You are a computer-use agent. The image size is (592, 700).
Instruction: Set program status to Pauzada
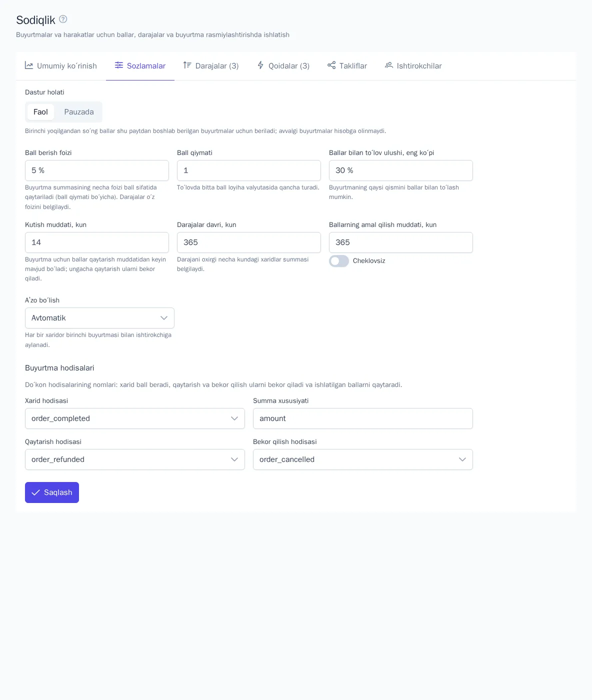coord(79,112)
